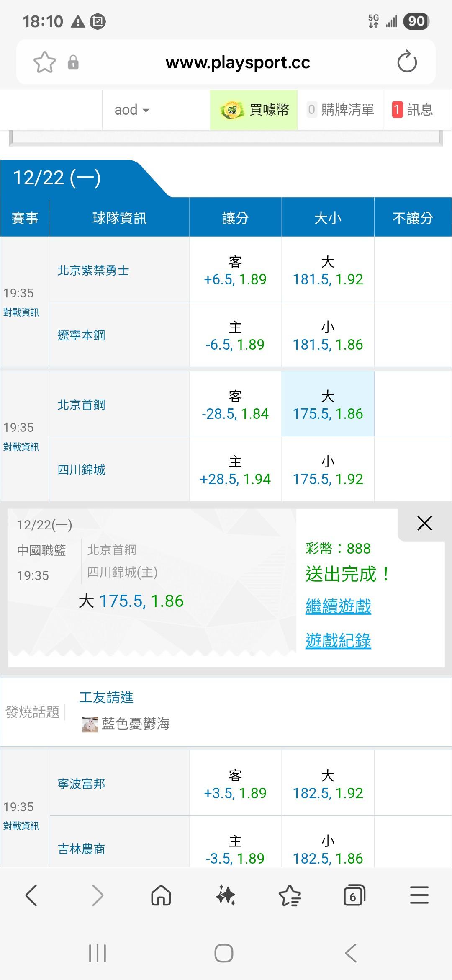The height and width of the screenshot is (980, 452).
Task: Open 工友請進 hot topic
Action: point(106,697)
